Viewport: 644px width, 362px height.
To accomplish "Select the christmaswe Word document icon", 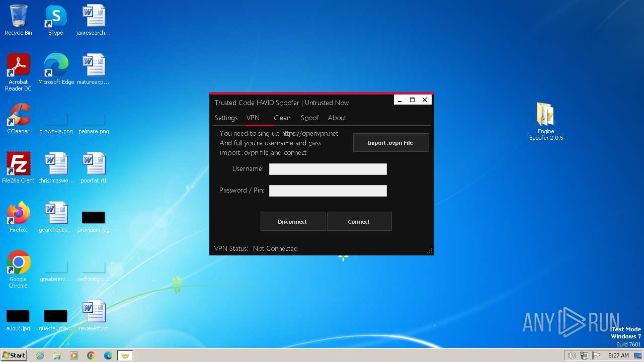I will tap(56, 168).
